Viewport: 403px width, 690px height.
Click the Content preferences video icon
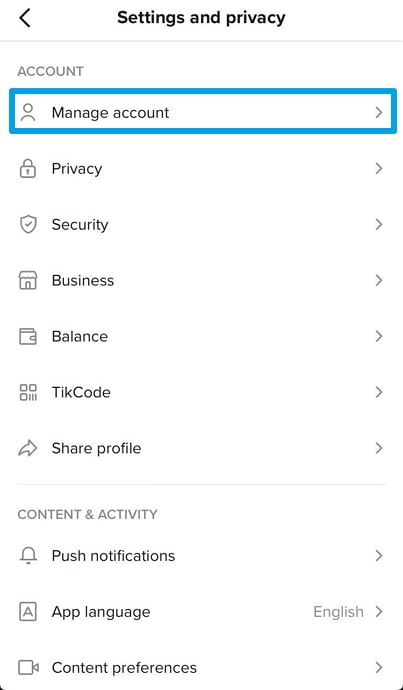coord(28,668)
